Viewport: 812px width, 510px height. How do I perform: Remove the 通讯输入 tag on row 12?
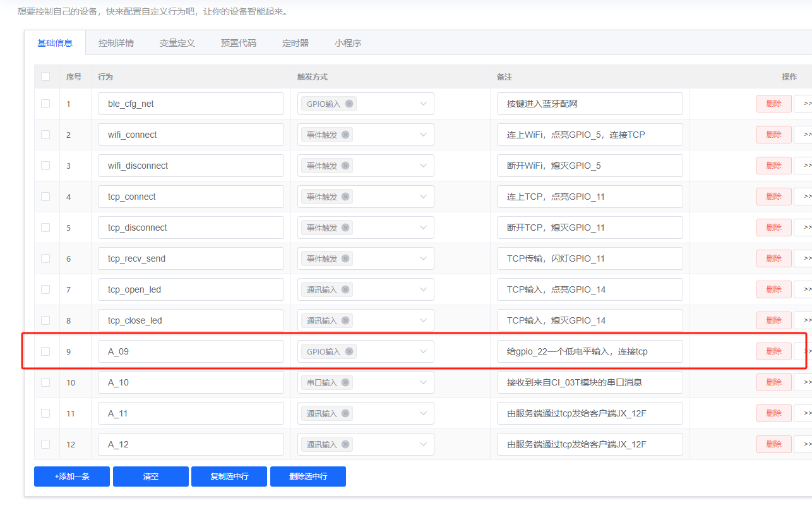345,444
